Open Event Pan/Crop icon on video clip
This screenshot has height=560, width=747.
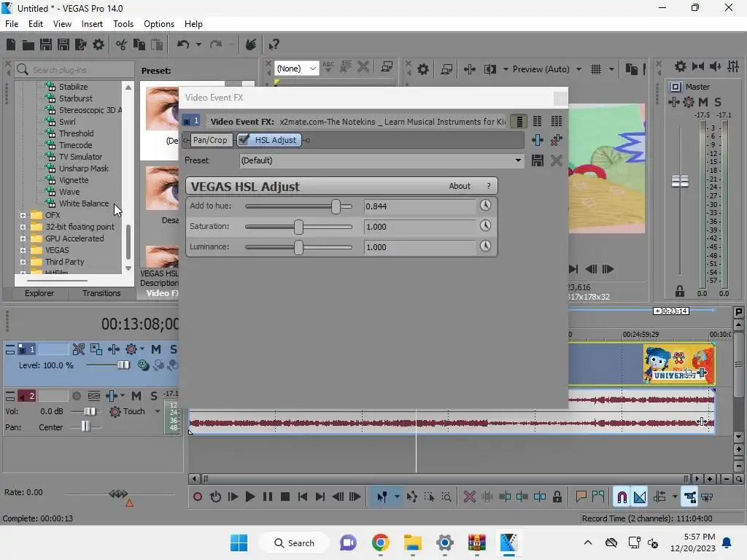[x=688, y=373]
